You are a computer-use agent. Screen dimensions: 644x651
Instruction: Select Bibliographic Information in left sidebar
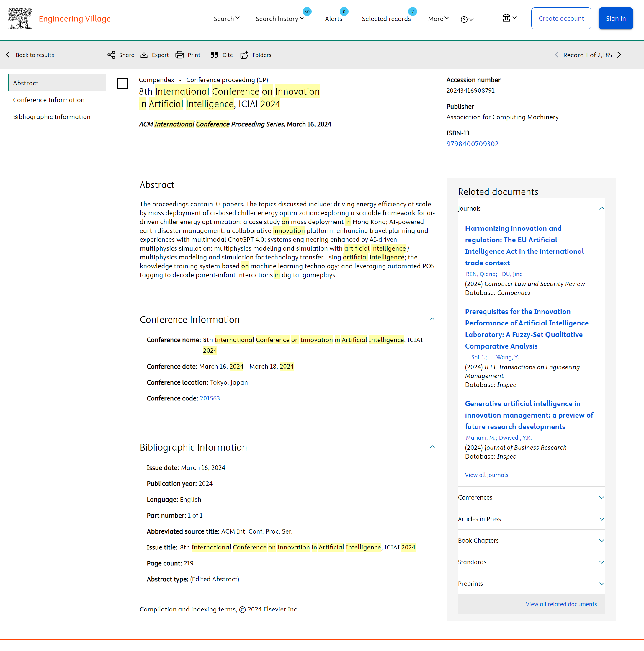coord(52,117)
